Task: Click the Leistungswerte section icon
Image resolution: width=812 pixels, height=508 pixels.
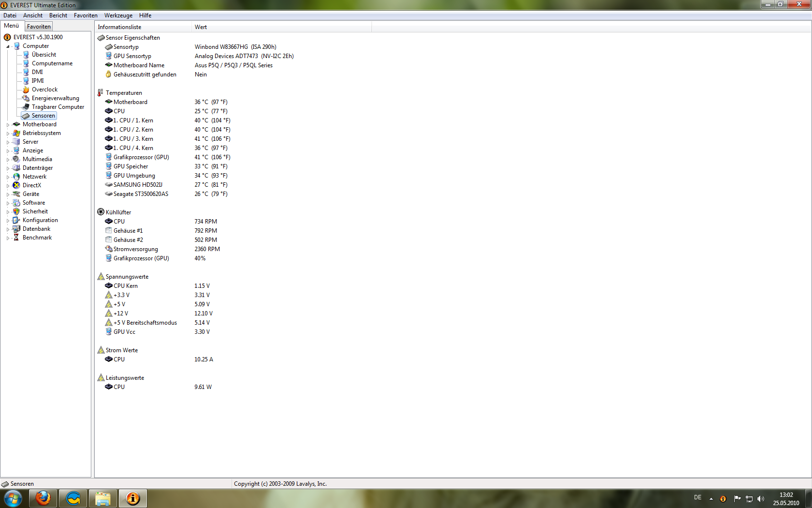Action: [101, 378]
